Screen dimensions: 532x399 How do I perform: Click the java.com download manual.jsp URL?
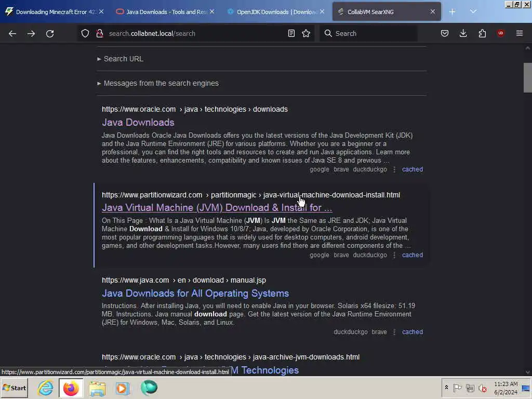pos(184,280)
